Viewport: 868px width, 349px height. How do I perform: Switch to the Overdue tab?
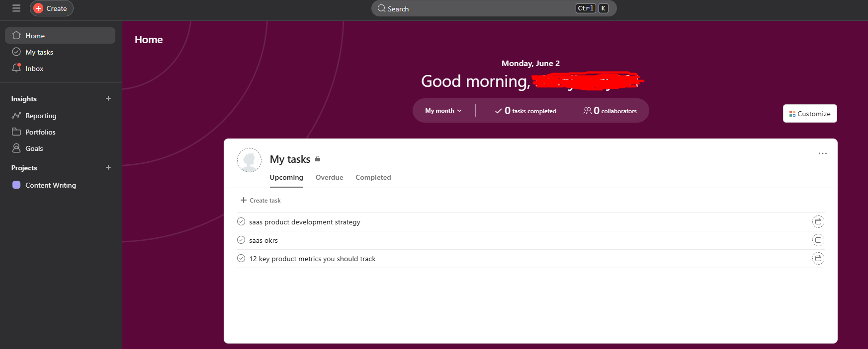[x=330, y=177]
